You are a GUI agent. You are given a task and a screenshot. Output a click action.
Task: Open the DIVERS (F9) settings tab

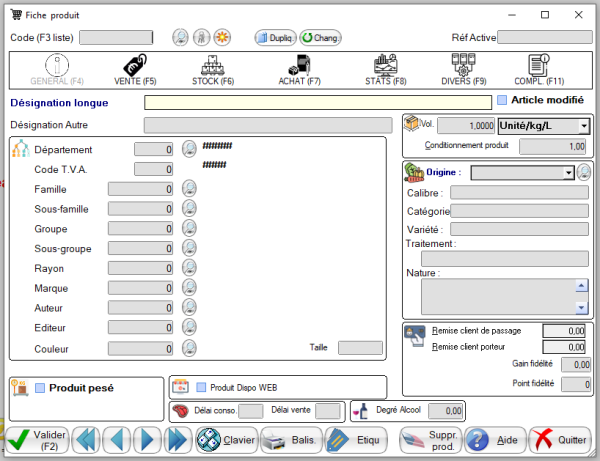pos(463,68)
